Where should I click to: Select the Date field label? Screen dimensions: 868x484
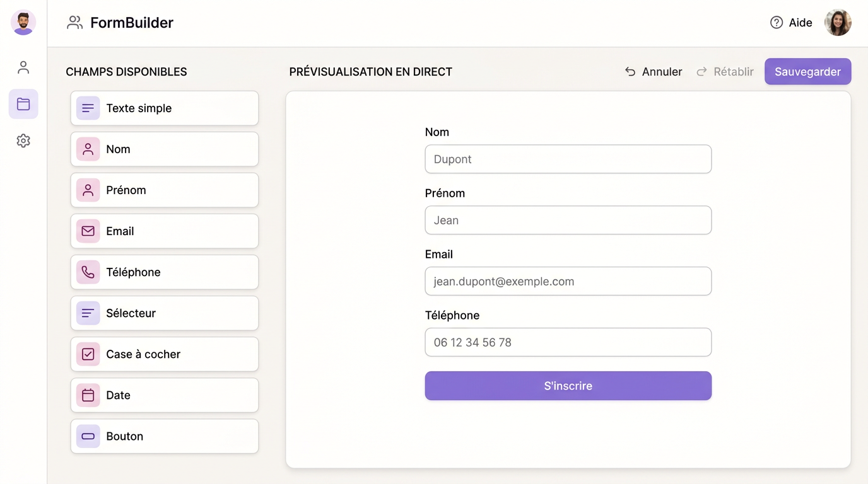118,395
